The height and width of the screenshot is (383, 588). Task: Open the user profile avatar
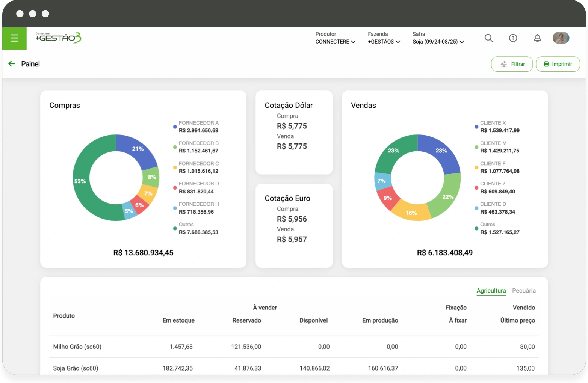(561, 38)
